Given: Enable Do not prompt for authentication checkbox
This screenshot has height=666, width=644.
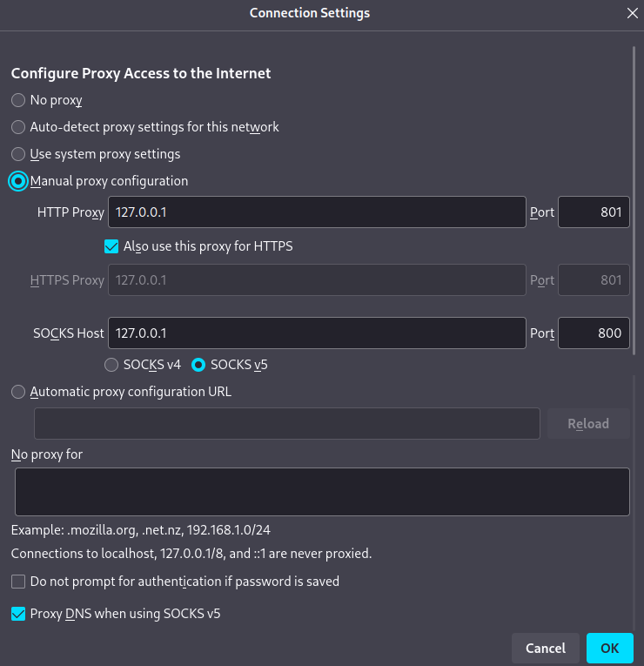Looking at the screenshot, I should pyautogui.click(x=18, y=582).
